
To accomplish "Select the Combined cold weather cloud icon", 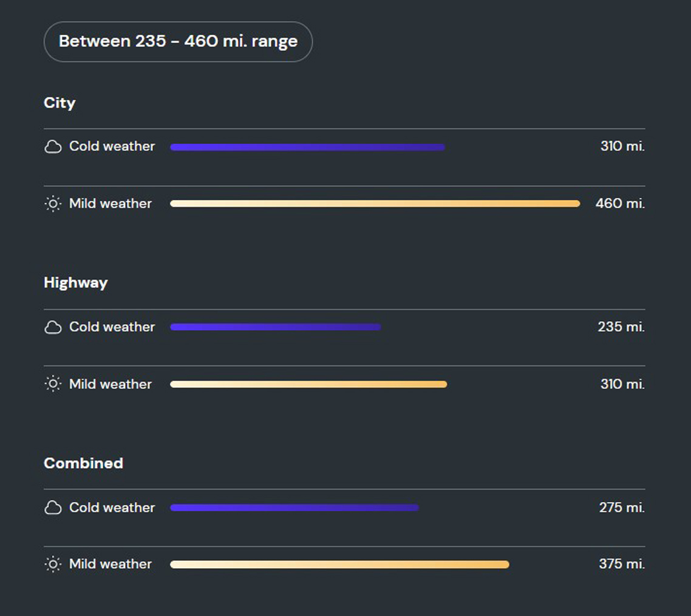I will (53, 507).
